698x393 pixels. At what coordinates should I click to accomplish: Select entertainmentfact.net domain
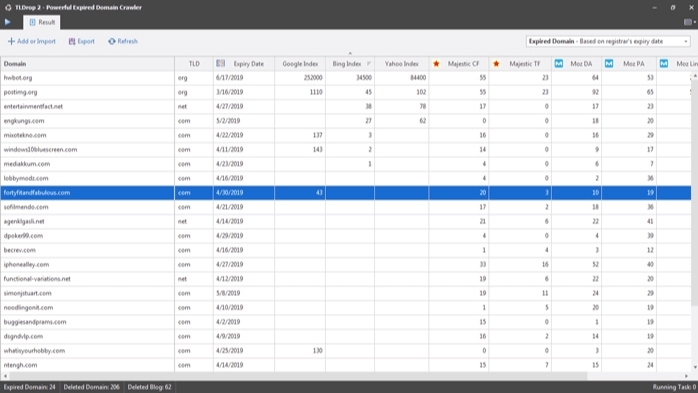pyautogui.click(x=33, y=106)
